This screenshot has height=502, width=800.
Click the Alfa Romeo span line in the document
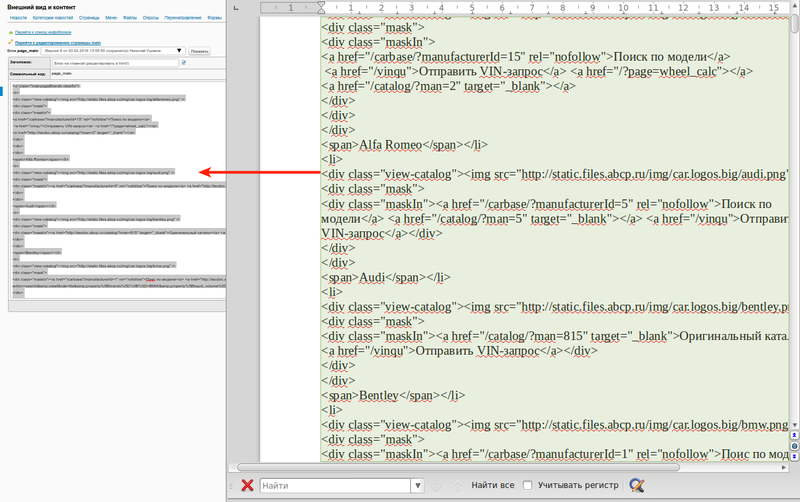coord(405,145)
